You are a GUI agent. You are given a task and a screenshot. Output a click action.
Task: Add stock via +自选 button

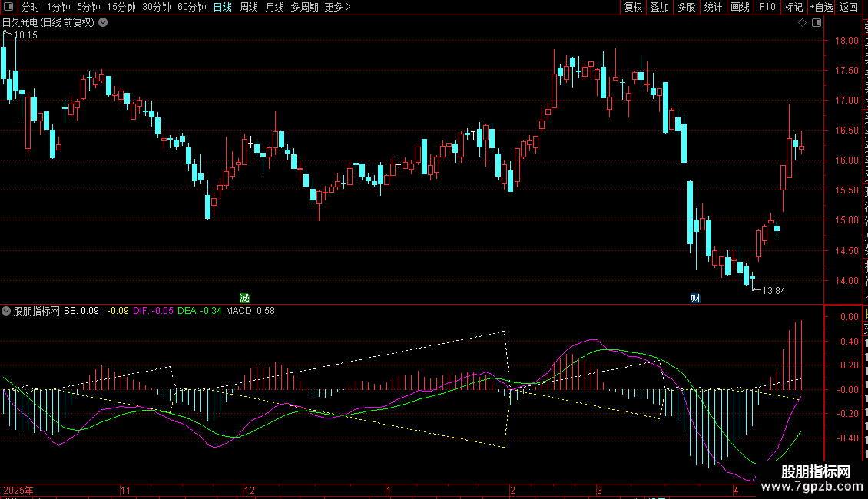(821, 7)
